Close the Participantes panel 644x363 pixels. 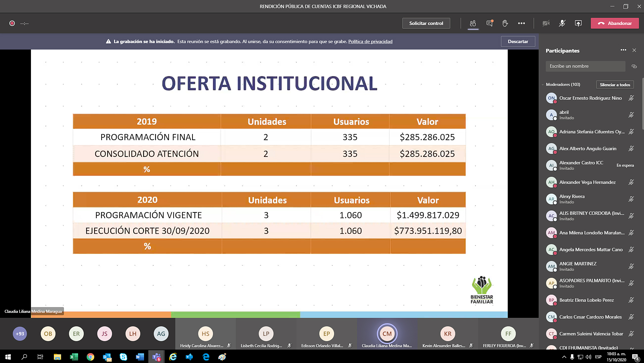(634, 50)
